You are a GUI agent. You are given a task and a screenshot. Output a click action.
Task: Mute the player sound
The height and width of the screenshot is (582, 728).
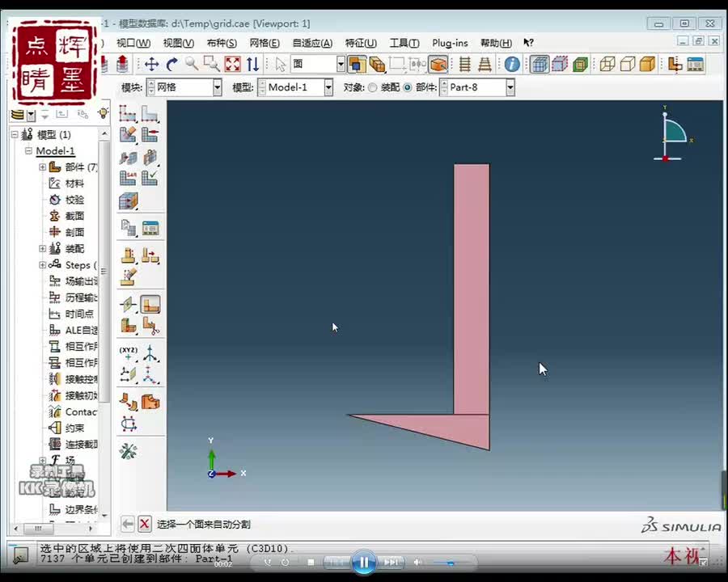click(x=417, y=563)
